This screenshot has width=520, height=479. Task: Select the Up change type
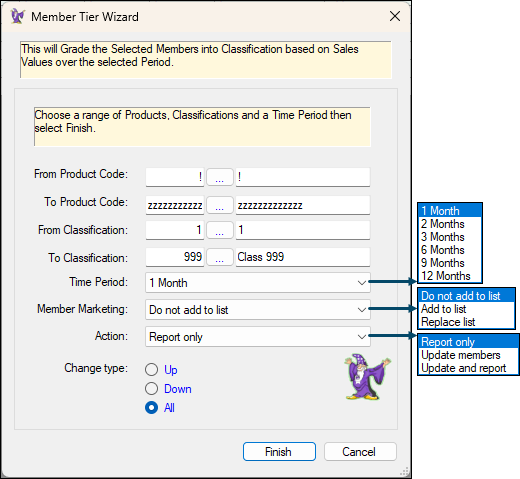pos(152,369)
